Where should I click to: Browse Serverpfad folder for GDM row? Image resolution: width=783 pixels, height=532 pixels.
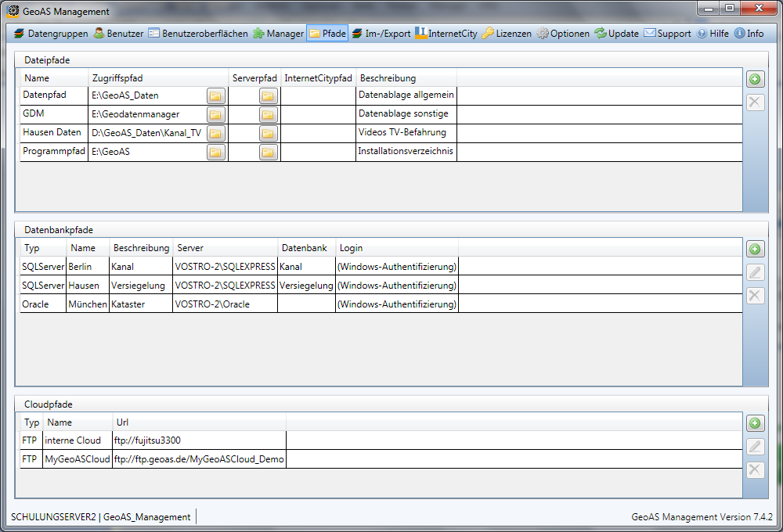click(x=269, y=114)
